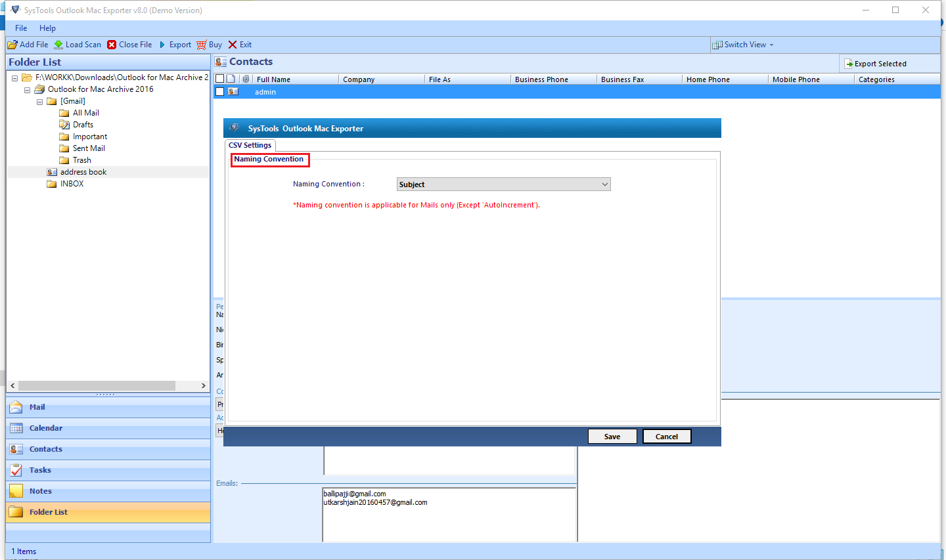Viewport: 946px width, 560px height.
Task: Sort by Company column header
Action: click(382, 79)
